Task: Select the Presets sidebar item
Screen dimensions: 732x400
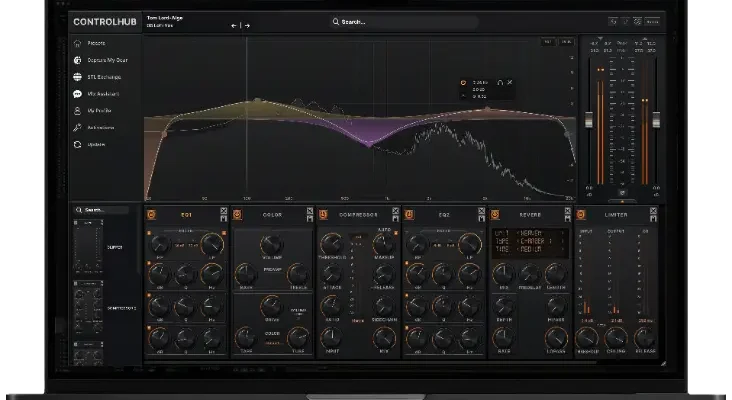Action: pos(98,43)
